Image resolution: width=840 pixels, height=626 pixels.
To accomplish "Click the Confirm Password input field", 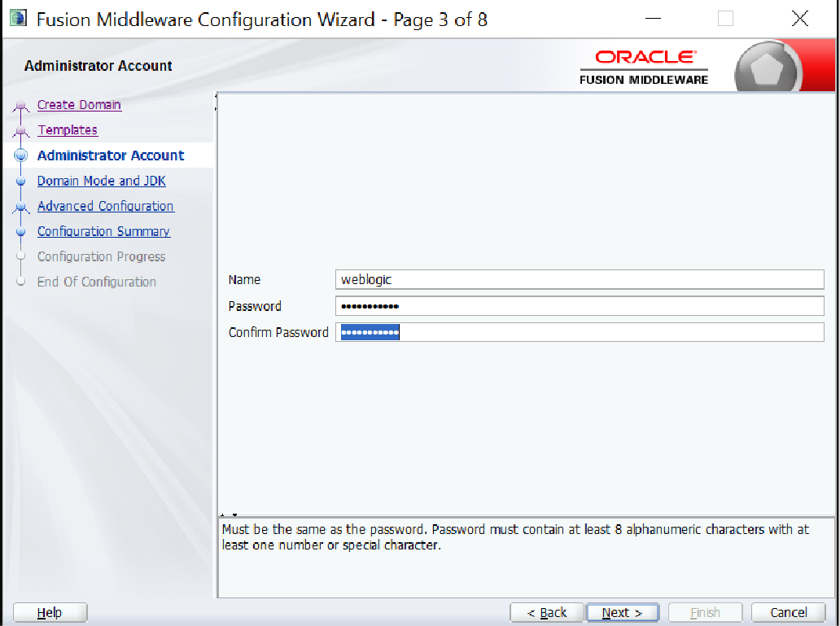I will pos(579,332).
